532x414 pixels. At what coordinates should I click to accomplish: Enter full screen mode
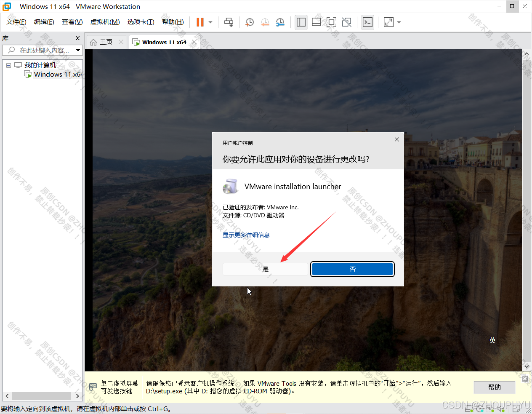pyautogui.click(x=332, y=22)
